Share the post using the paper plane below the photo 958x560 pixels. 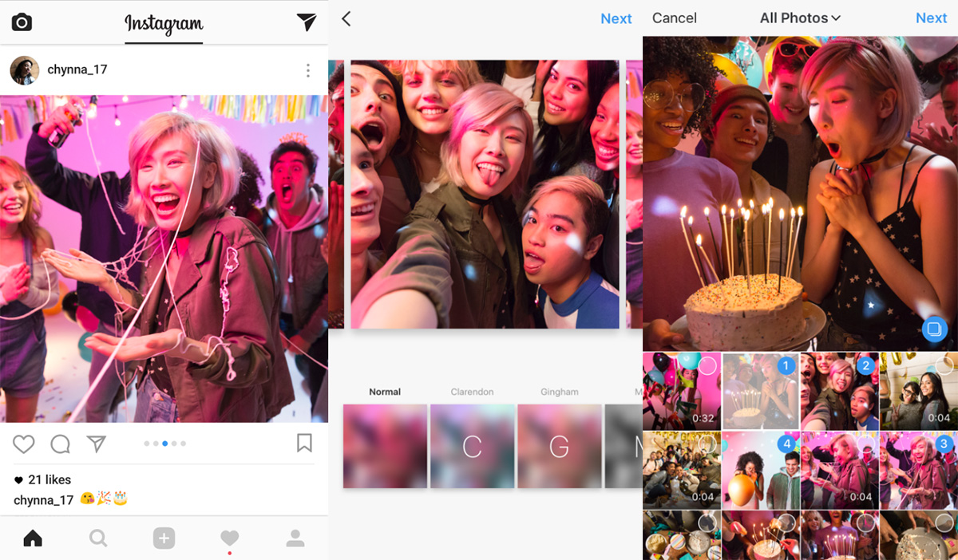pyautogui.click(x=97, y=444)
